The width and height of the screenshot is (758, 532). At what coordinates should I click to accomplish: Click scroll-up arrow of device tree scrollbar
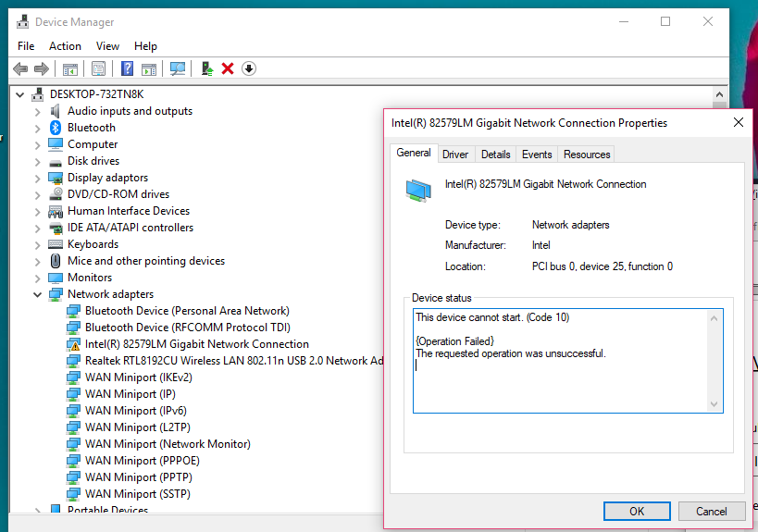(719, 94)
